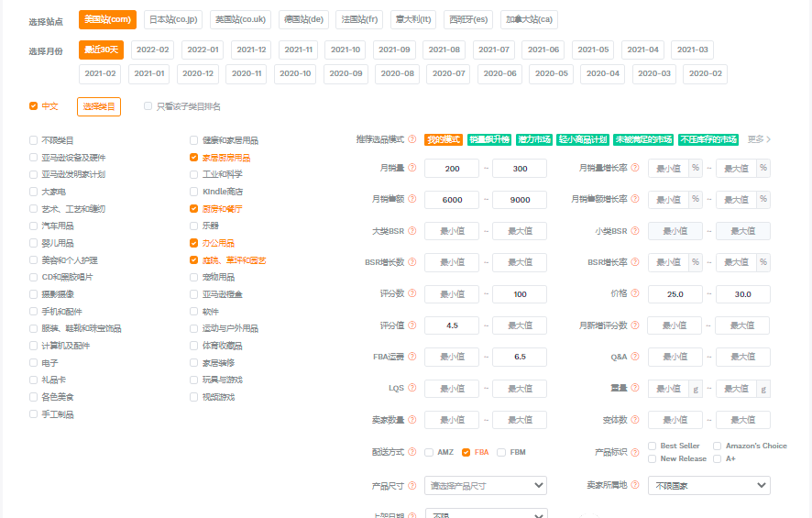Screen dimensions: 812x518
Task: Click the FBA运费 help icon
Action: 412,357
